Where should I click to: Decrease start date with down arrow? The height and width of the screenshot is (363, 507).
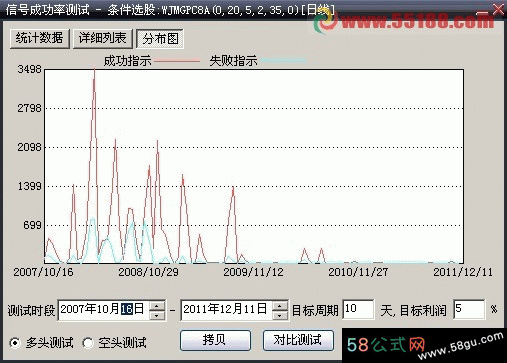pos(157,315)
